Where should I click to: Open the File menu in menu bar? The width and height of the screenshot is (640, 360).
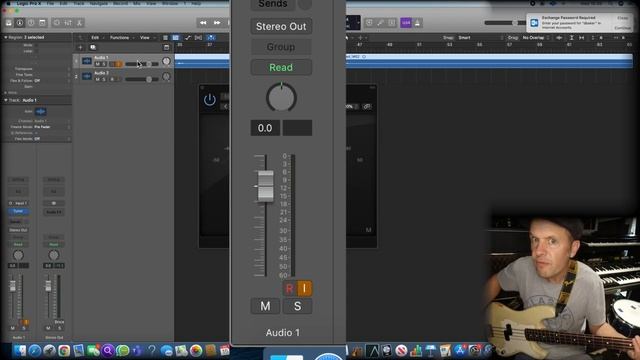tap(50, 3)
